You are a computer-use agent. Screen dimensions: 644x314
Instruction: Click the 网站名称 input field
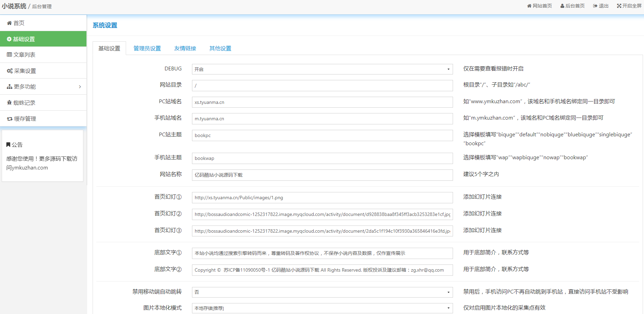click(x=322, y=175)
